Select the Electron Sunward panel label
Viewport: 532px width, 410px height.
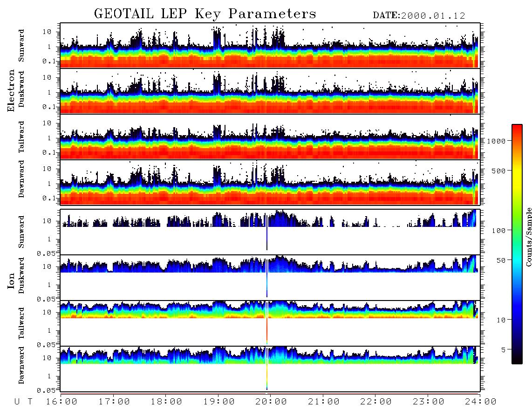click(21, 46)
